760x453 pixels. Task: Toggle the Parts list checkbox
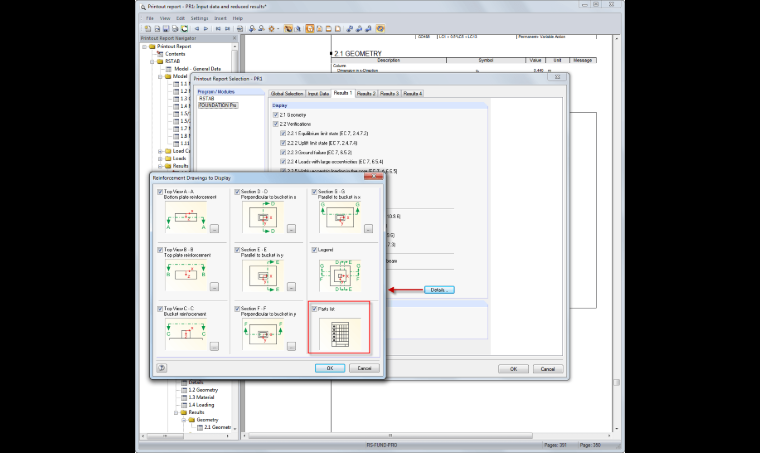click(314, 309)
